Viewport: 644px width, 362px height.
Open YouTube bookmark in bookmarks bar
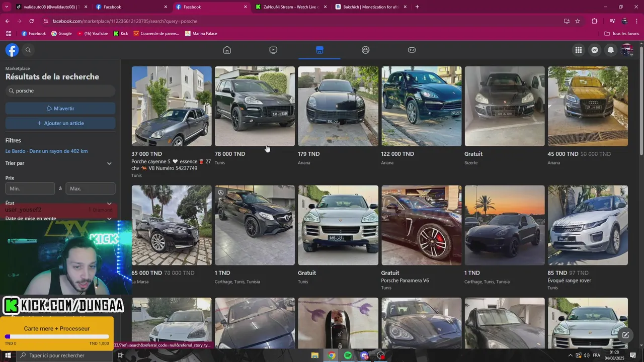tap(93, 34)
